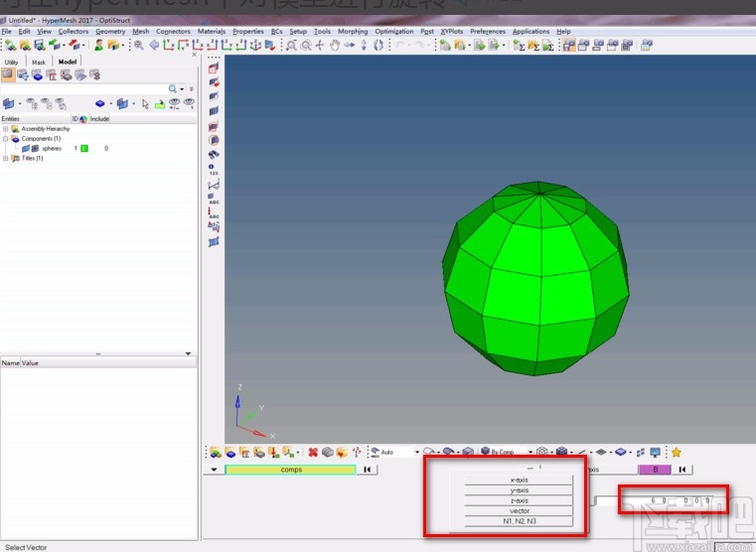Switch to the Utility tab
Screen dimensions: 756x552
coord(11,62)
